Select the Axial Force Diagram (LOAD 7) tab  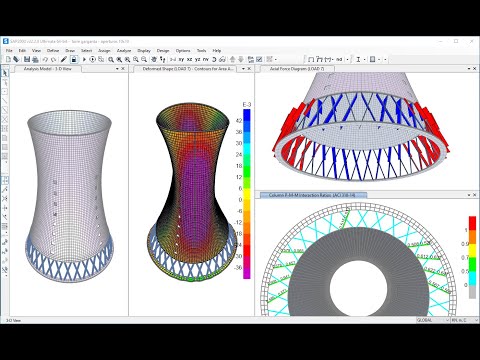coord(297,69)
